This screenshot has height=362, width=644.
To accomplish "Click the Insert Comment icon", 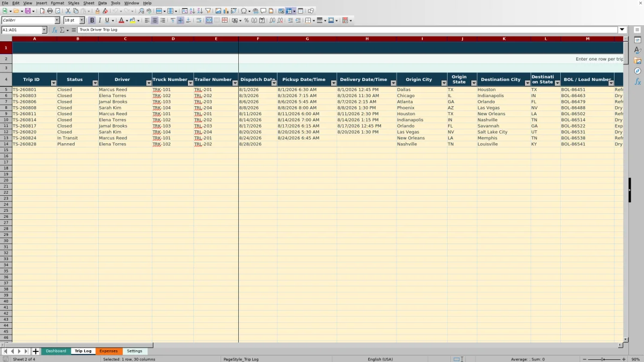I will [x=264, y=11].
